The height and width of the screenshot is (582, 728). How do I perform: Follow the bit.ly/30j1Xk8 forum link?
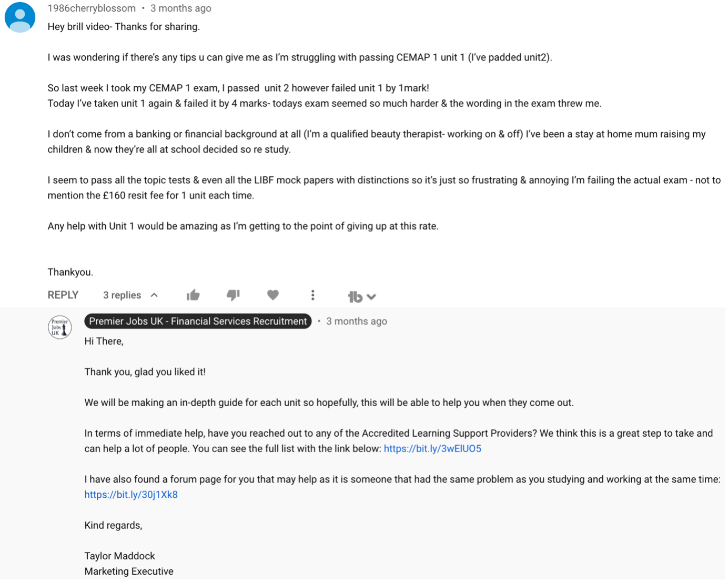coord(131,495)
